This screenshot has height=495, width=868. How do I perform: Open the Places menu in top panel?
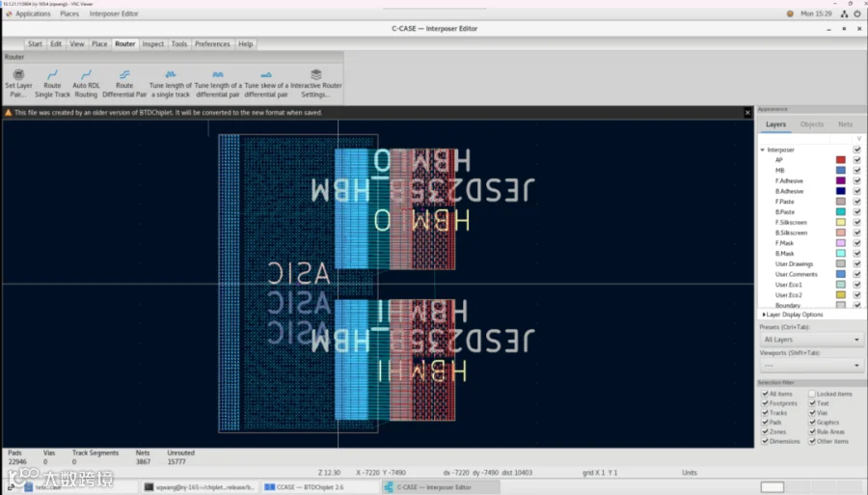(69, 14)
